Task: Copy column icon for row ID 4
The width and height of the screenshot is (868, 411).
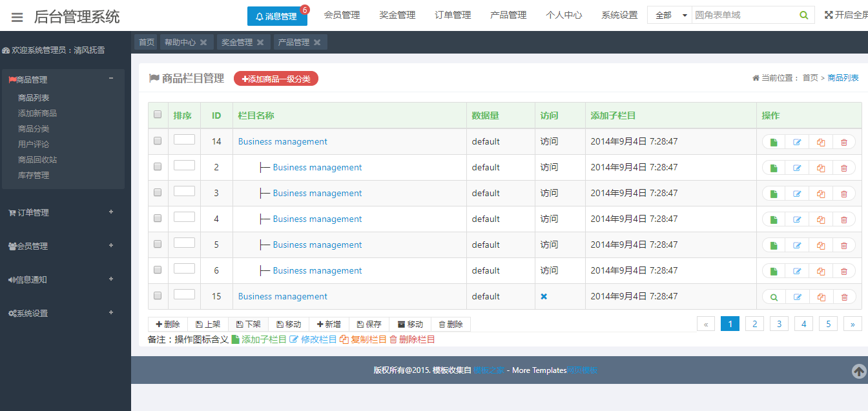Action: click(x=821, y=219)
